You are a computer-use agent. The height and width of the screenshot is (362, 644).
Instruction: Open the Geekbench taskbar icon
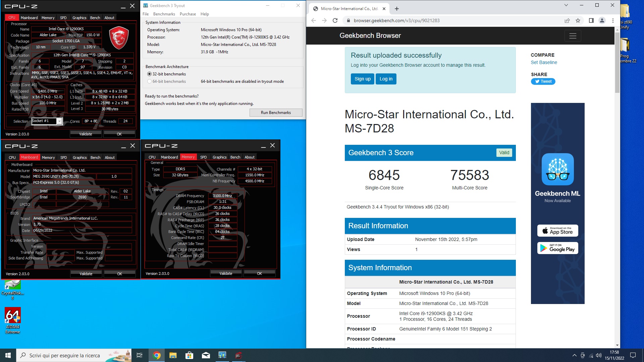[222, 355]
